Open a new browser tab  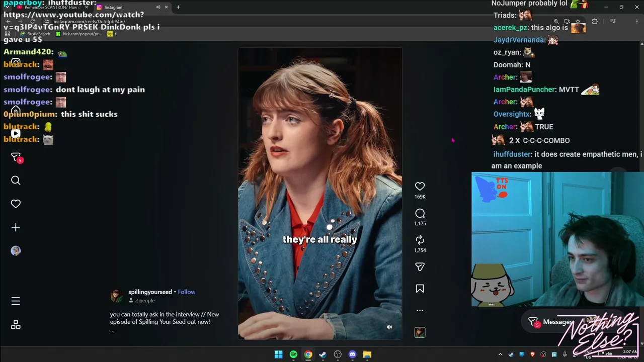coord(178,7)
